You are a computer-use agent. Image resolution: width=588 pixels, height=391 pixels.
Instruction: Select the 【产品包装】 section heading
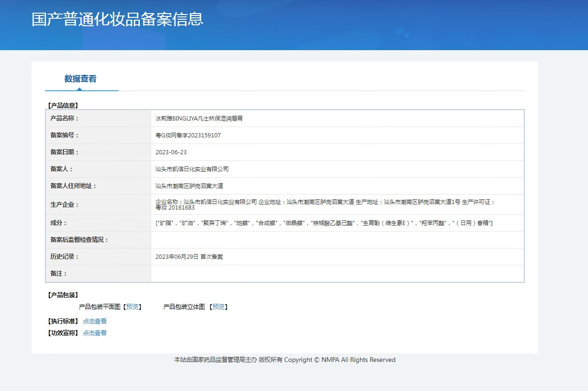click(63, 295)
